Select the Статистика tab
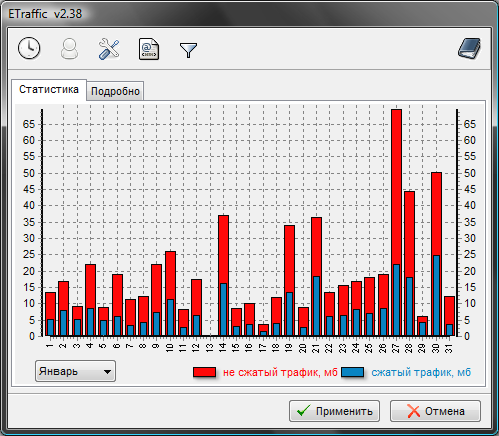The width and height of the screenshot is (499, 436). point(49,89)
